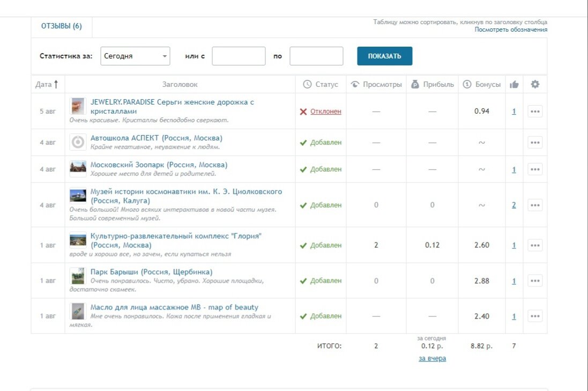Image resolution: width=588 pixels, height=391 pixels.
Task: Open options menu for Автошкола АСПЕКТ row
Action: 535,143
